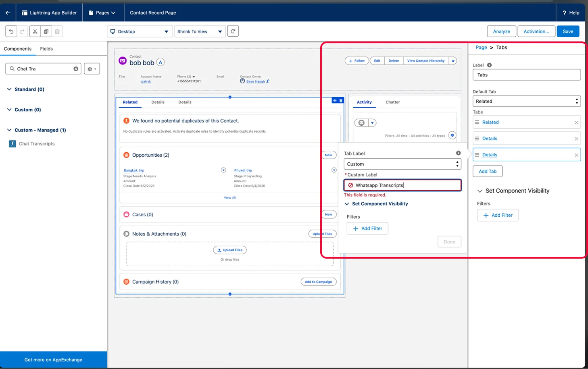The image size is (588, 369).
Task: Select the Related tab on the canvas
Action: tap(130, 102)
